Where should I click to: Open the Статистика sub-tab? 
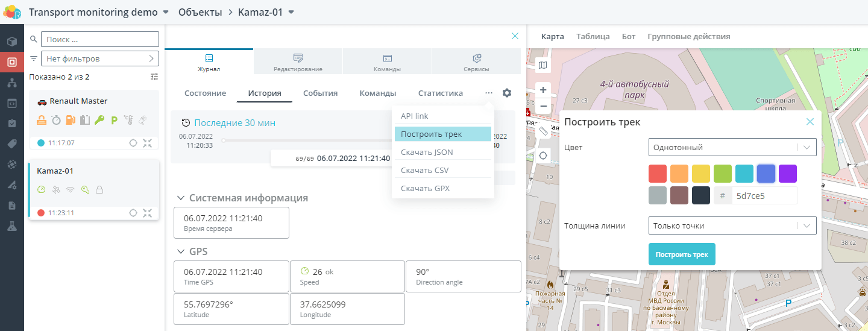(x=441, y=93)
